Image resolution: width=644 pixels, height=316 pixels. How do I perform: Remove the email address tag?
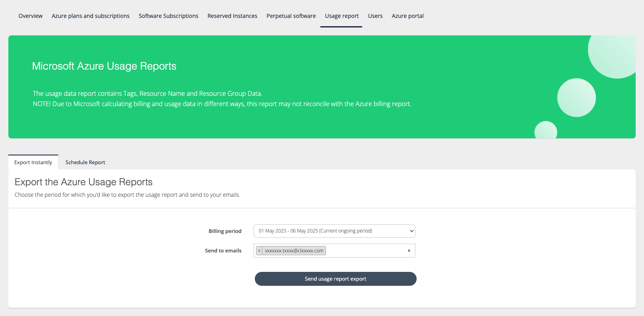[x=259, y=251]
